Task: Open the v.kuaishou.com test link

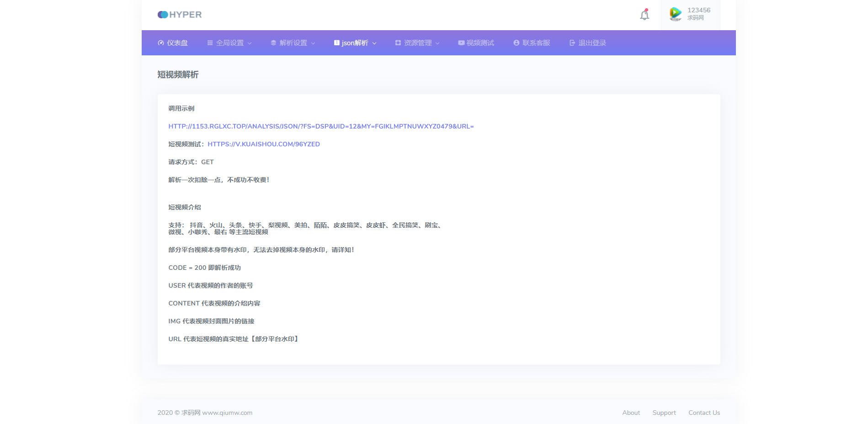Action: click(x=264, y=144)
